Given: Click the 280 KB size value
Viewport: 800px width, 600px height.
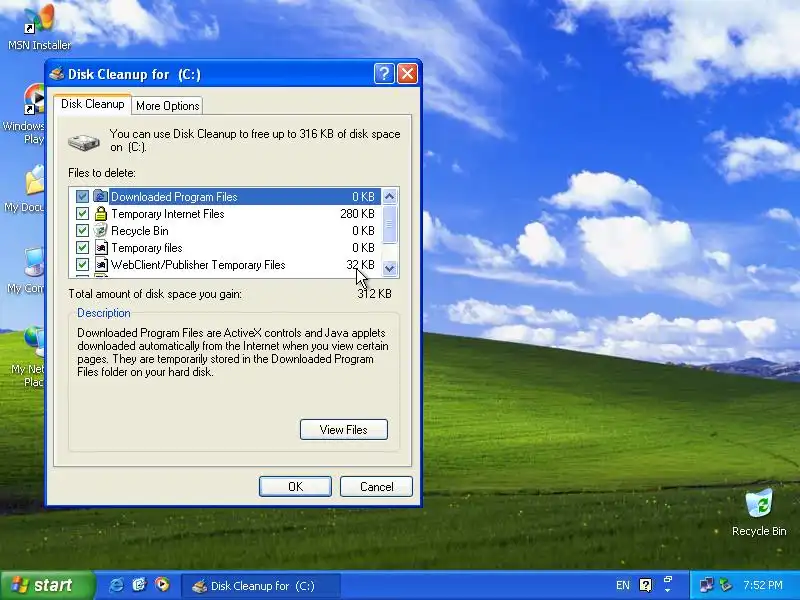Looking at the screenshot, I should (357, 214).
